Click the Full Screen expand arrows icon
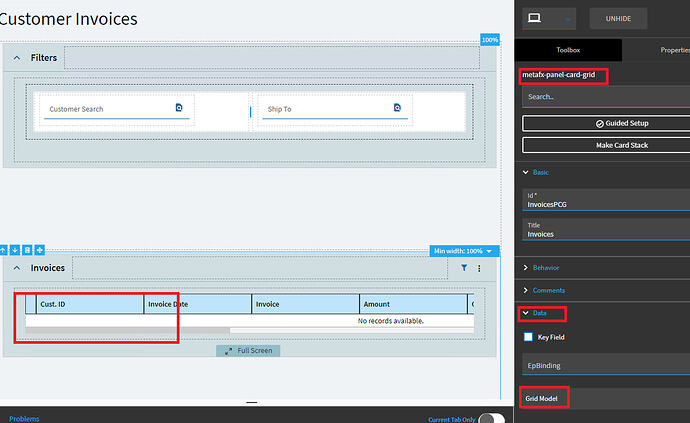The height and width of the screenshot is (423, 690). [x=228, y=351]
